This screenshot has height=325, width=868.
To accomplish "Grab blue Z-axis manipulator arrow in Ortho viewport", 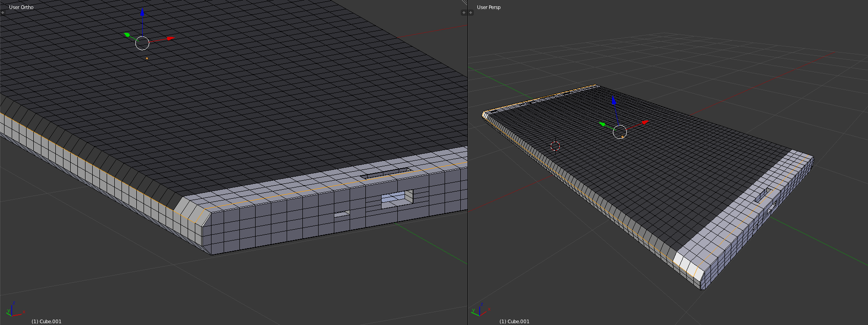I will [142, 13].
